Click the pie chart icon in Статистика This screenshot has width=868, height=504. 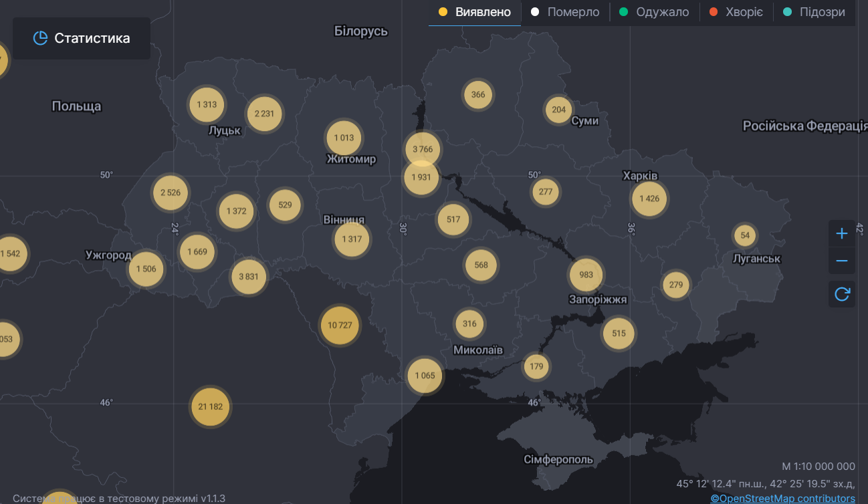pyautogui.click(x=40, y=38)
